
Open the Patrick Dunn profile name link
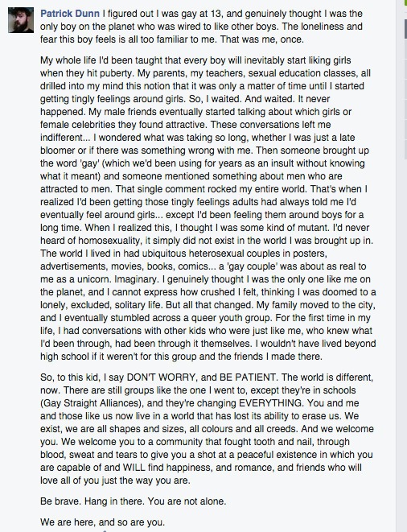coord(70,14)
